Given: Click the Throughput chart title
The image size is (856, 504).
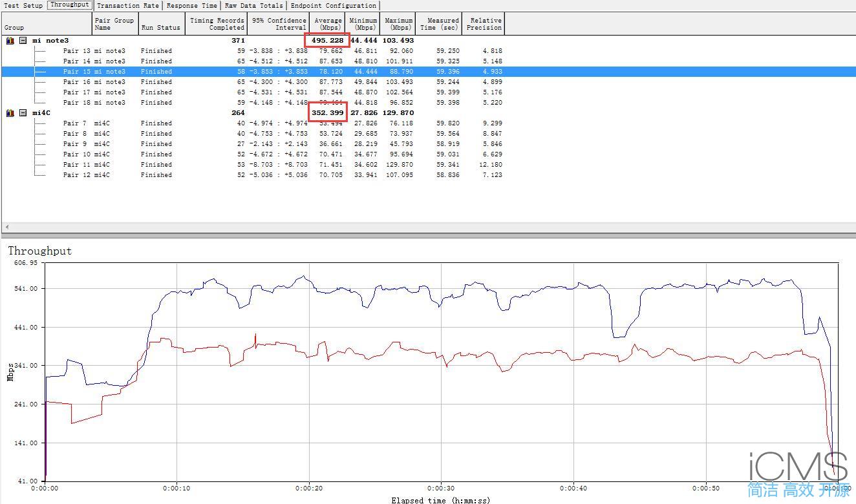Looking at the screenshot, I should (x=39, y=251).
